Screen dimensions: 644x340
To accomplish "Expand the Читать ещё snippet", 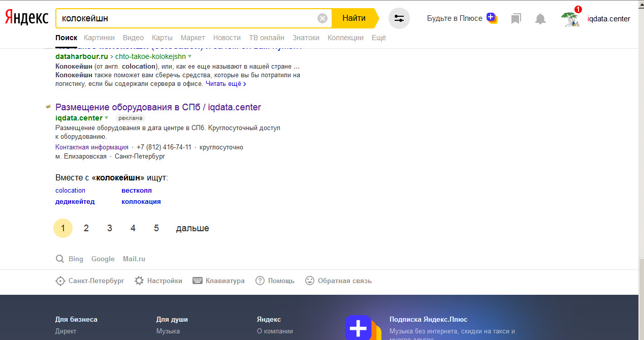I will pos(226,84).
